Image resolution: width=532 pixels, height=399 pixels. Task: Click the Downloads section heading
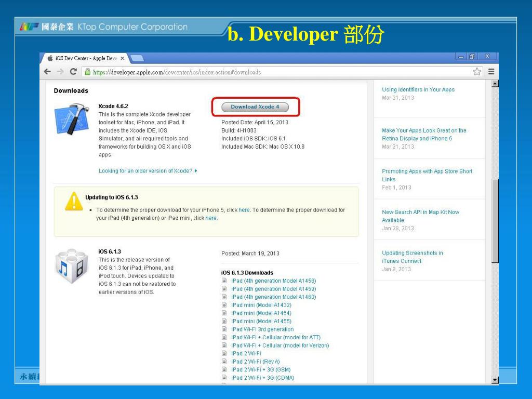(71, 91)
